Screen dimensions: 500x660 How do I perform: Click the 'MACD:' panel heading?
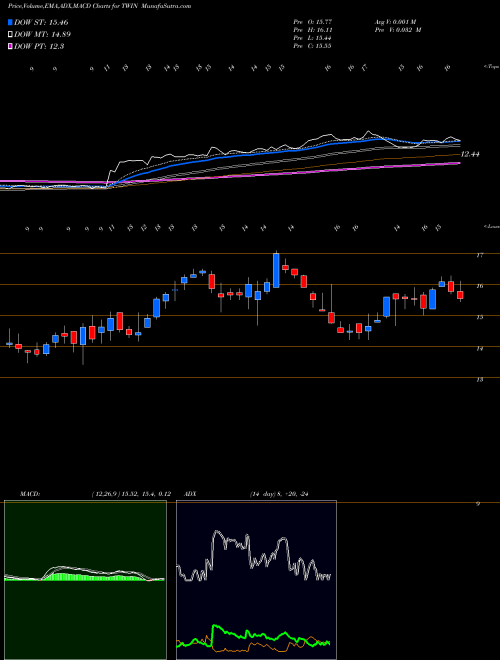pos(30,494)
